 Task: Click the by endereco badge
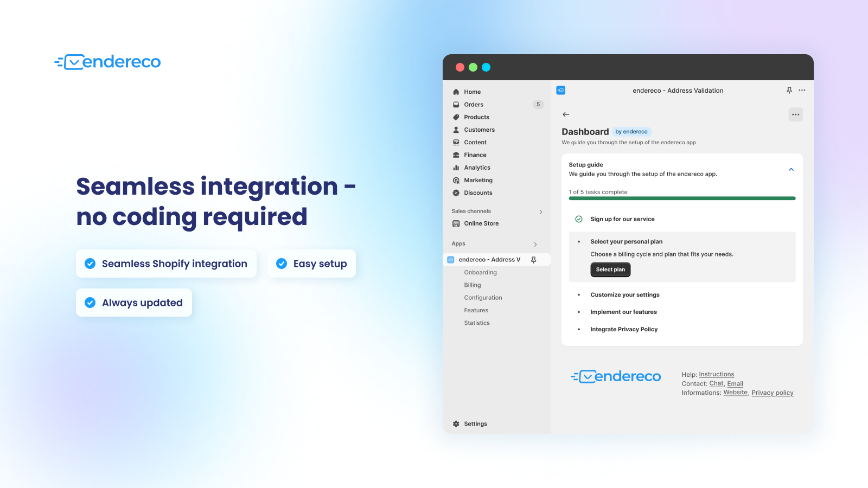click(631, 132)
